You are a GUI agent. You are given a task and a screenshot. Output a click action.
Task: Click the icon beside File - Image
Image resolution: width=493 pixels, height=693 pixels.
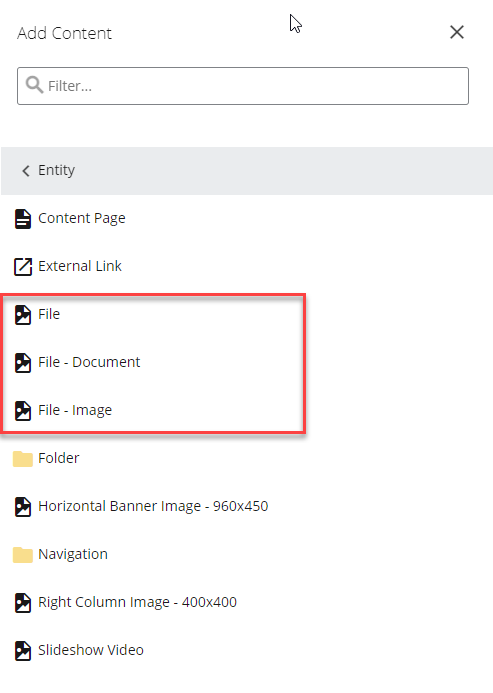23,411
